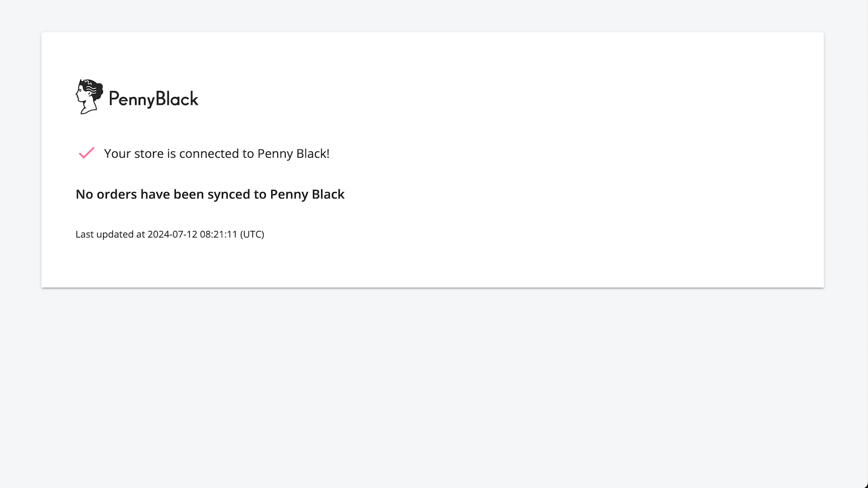Image resolution: width=868 pixels, height=488 pixels.
Task: Click the "(UTC)" timezone label
Action: [252, 234]
